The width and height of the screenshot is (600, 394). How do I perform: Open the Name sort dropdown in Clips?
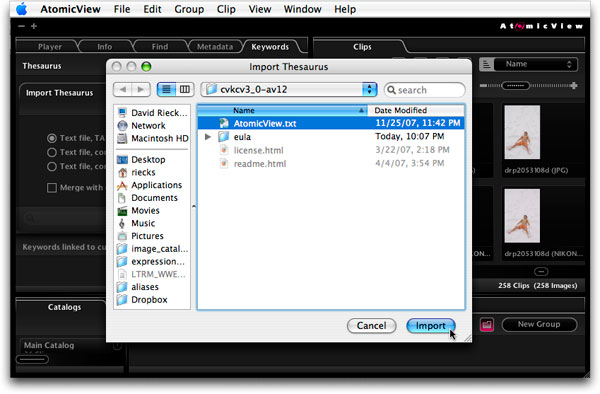[x=536, y=64]
